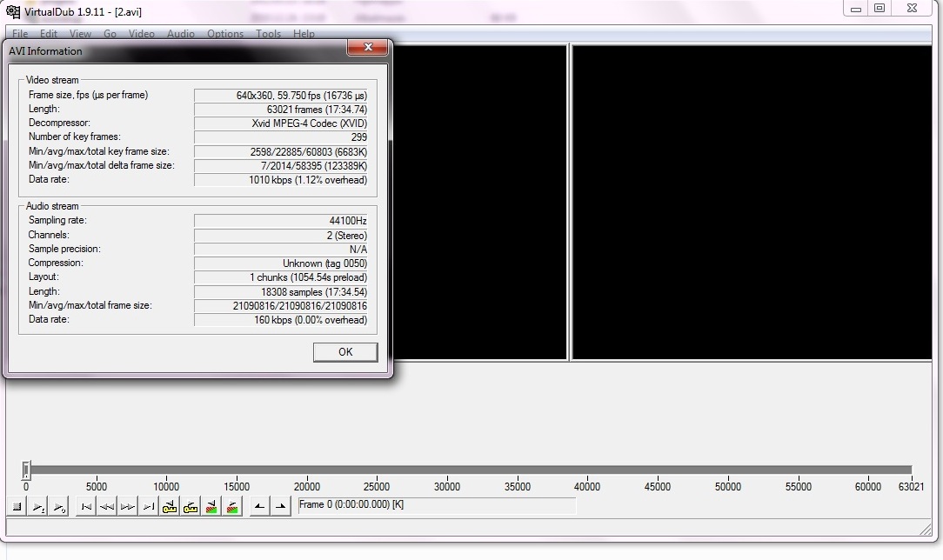This screenshot has height=560, width=943.
Task: Jump to the end of the video
Action: pos(149,507)
